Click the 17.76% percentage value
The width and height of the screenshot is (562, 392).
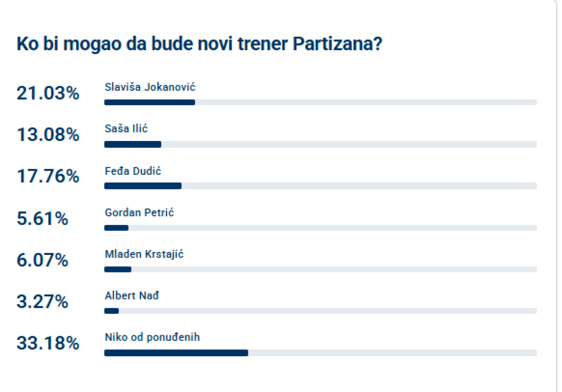[x=48, y=177]
